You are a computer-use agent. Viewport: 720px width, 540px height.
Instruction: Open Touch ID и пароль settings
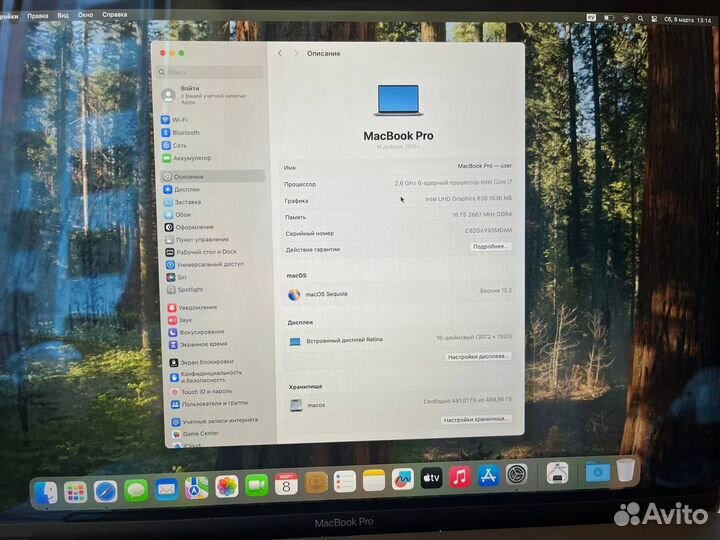(x=201, y=392)
